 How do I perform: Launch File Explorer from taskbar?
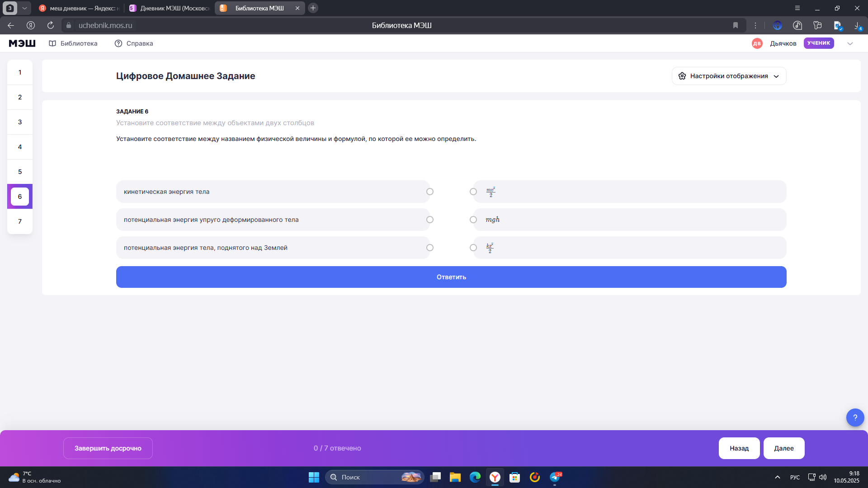click(x=455, y=477)
